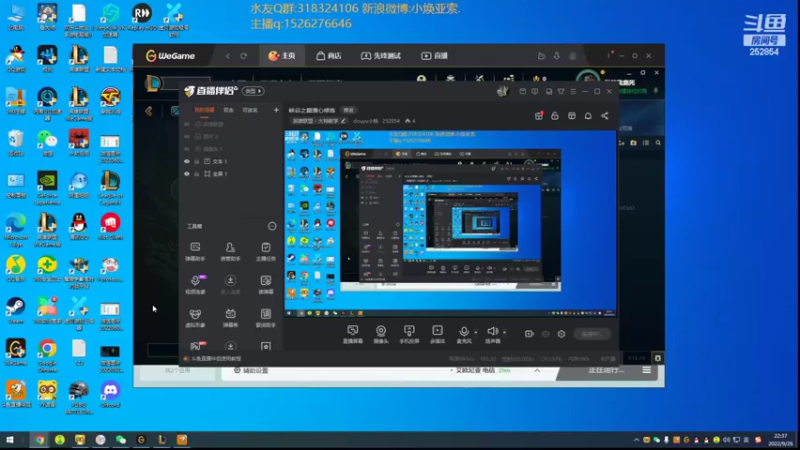Viewport: 800px width, 450px height.
Task: Open the 先锋测试 tab in WeGame
Action: [x=381, y=56]
